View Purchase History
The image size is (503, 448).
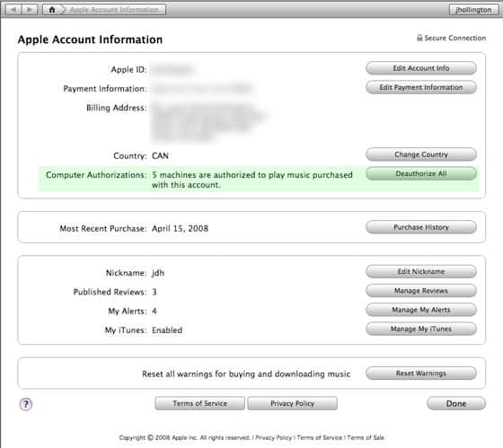coord(421,227)
